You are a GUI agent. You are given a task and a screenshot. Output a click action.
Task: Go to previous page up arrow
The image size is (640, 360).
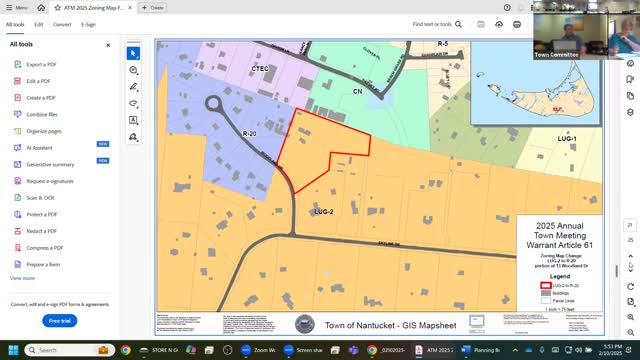[630, 256]
